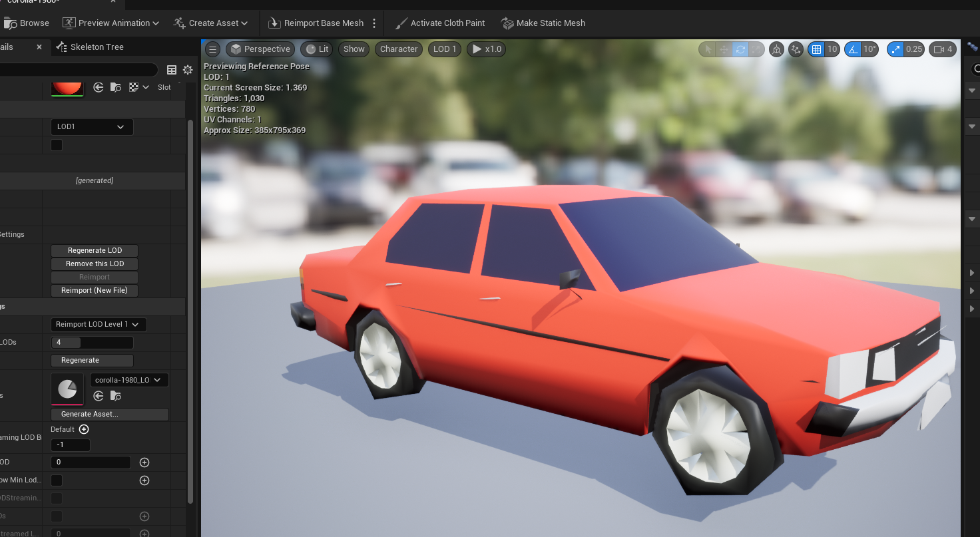The width and height of the screenshot is (980, 537).
Task: Click the red material sphere thumbnail
Action: pos(67,87)
